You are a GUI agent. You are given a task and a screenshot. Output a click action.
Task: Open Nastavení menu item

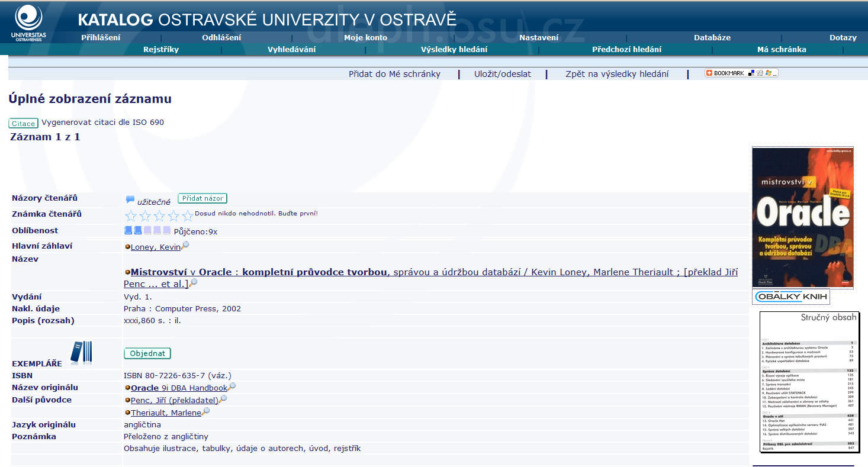[x=539, y=37]
